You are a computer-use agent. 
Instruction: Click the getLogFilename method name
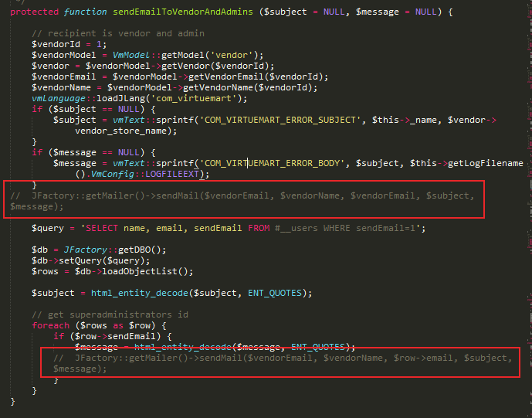(x=485, y=163)
